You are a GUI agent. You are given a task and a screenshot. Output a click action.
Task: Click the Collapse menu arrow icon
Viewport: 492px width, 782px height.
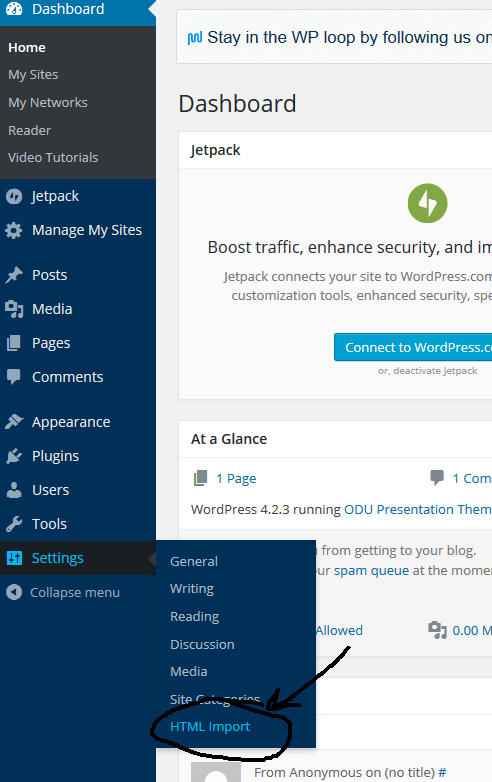pos(14,592)
